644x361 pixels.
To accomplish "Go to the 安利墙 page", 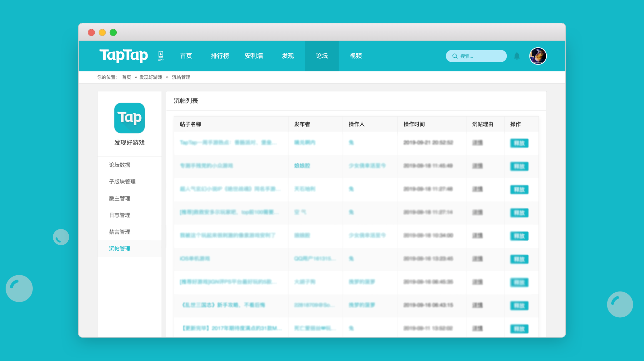I will (254, 56).
